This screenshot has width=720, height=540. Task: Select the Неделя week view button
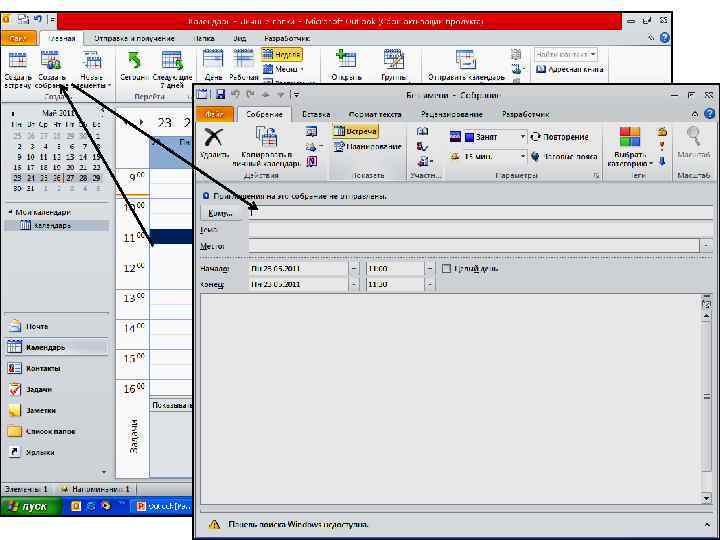(282, 55)
